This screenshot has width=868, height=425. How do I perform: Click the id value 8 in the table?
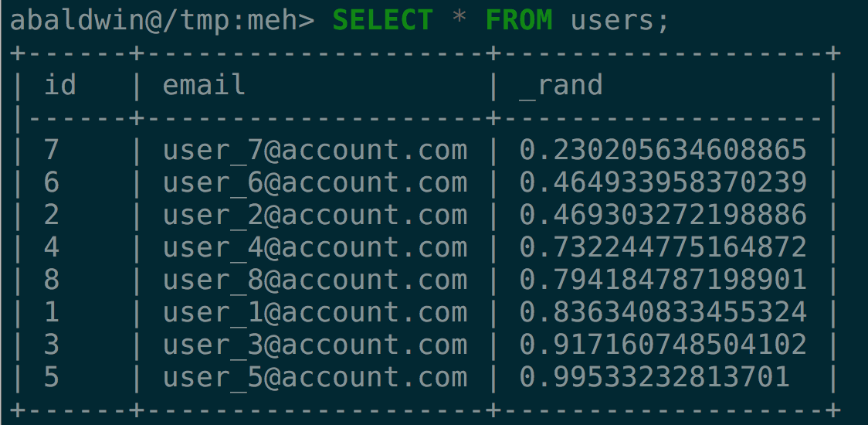coord(52,280)
